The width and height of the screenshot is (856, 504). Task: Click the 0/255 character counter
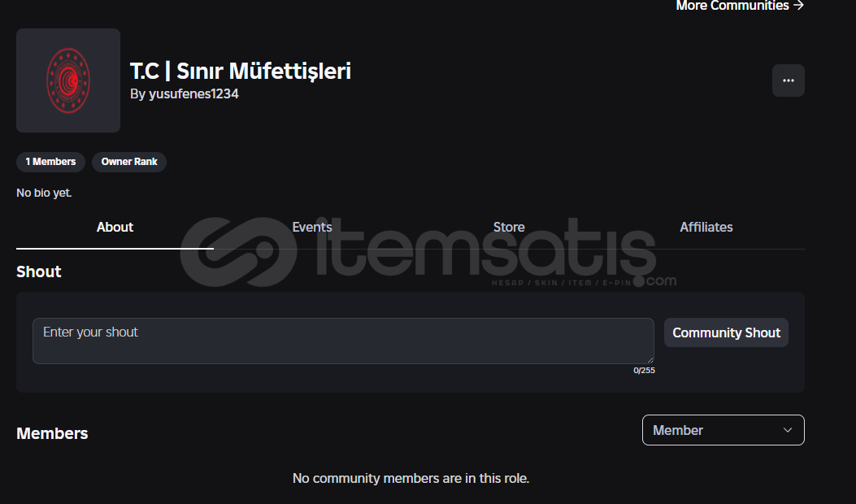pyautogui.click(x=644, y=370)
